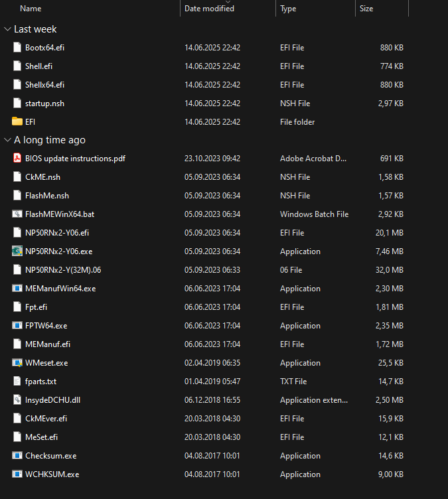
Task: Click the CkMEver.efi file icon
Action: pos(17,418)
